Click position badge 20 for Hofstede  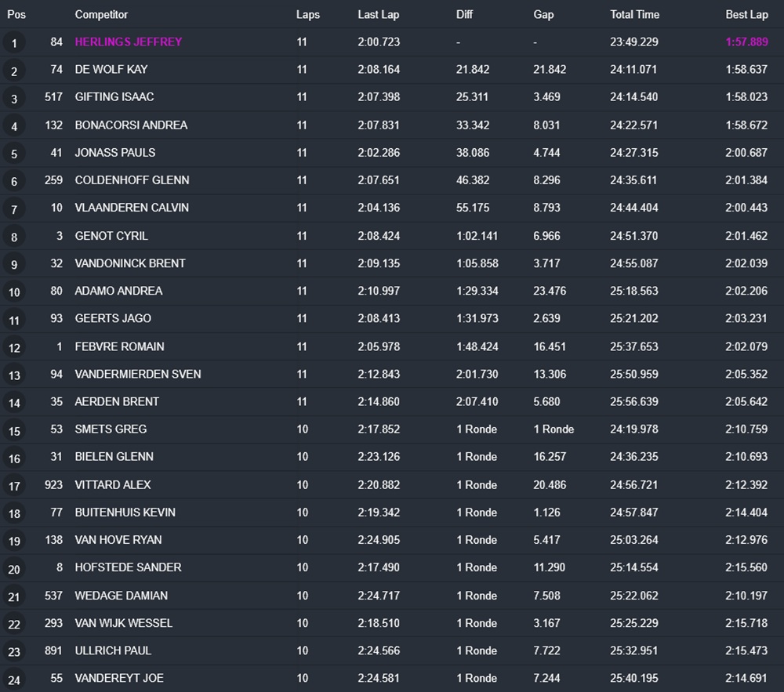14,569
